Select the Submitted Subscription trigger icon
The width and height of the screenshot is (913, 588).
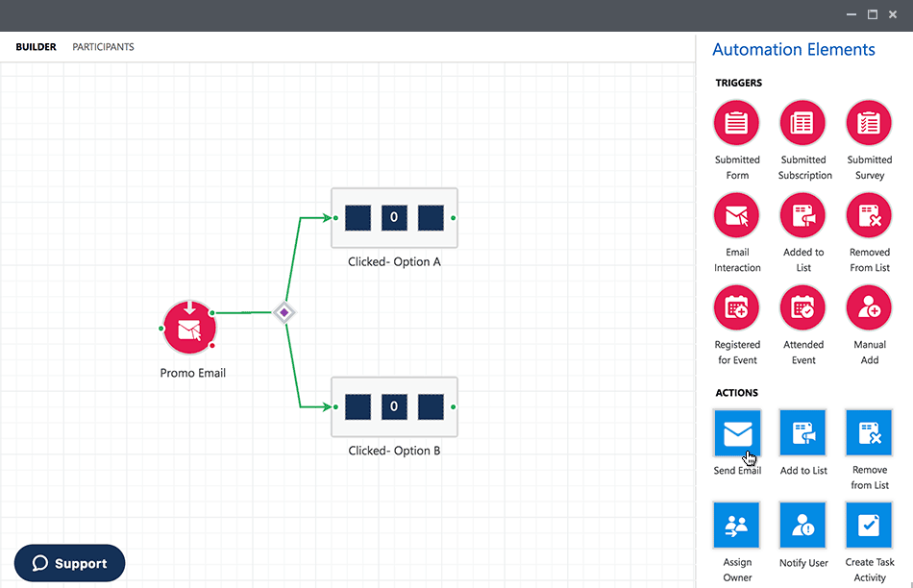[x=802, y=124]
